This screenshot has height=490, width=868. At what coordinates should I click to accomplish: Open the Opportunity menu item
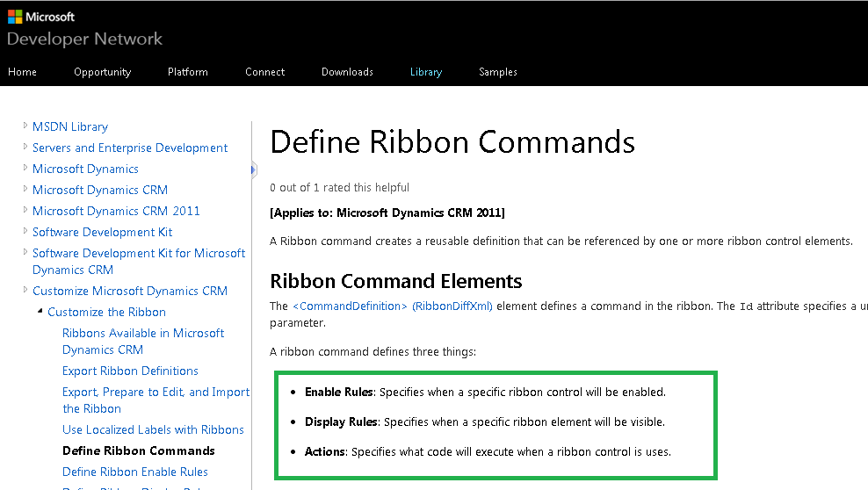pos(103,72)
